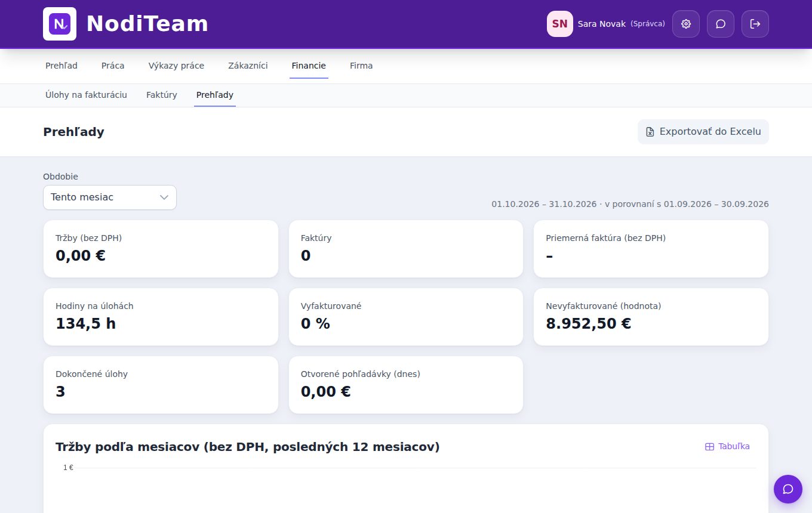812x513 pixels.
Task: Click the date range comparison text
Action: (x=630, y=204)
